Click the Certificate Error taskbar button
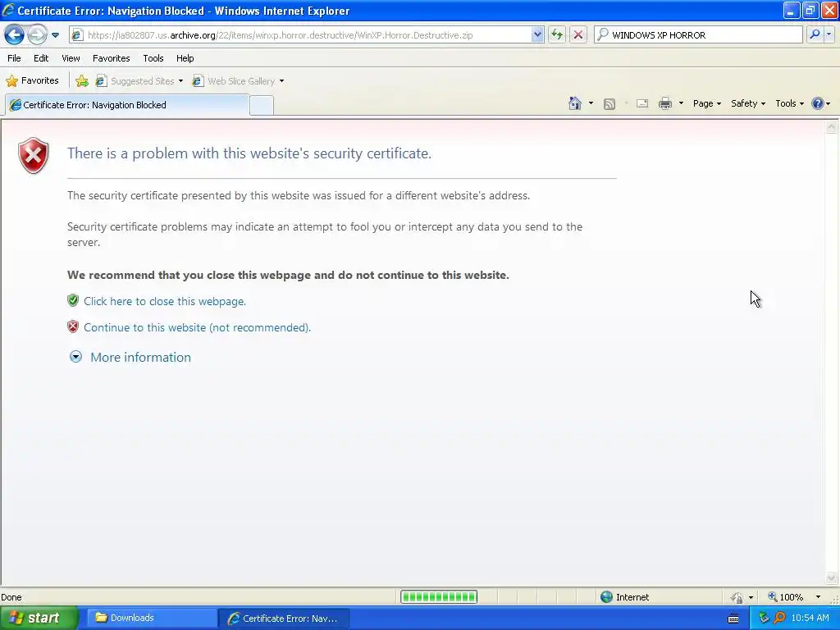The height and width of the screenshot is (630, 840). pos(284,619)
